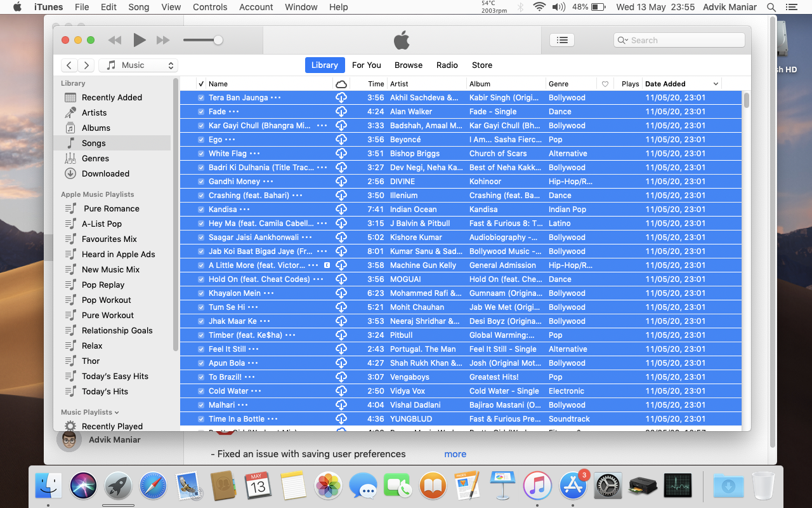Open the Date Added column sort arrow
This screenshot has width=812, height=508.
(716, 84)
